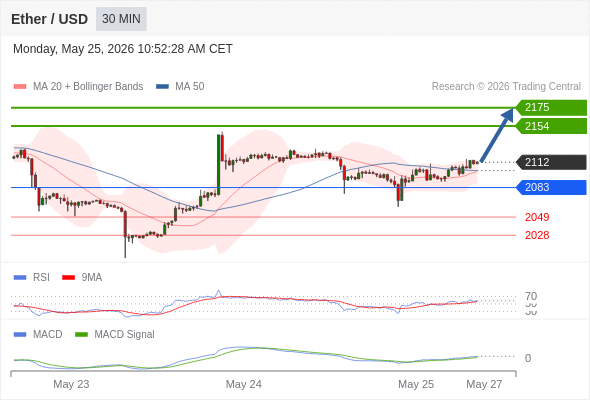
Task: Click the red 2049 support label
Action: (x=537, y=217)
